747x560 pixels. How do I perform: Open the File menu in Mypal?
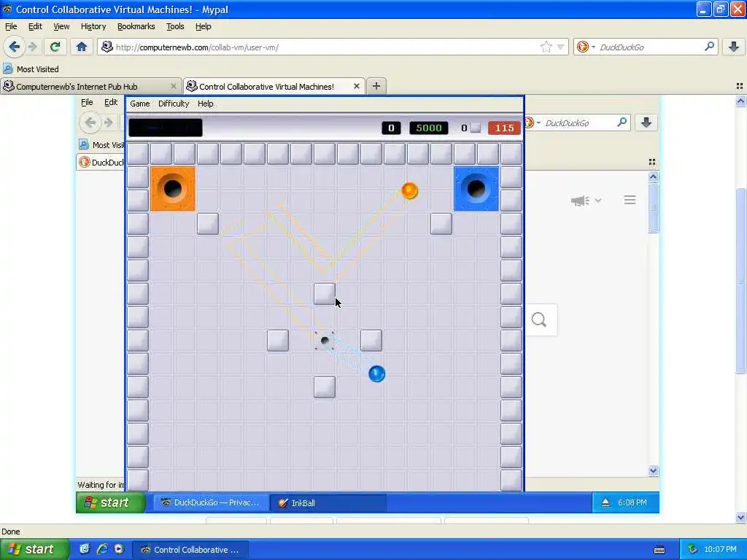click(11, 26)
